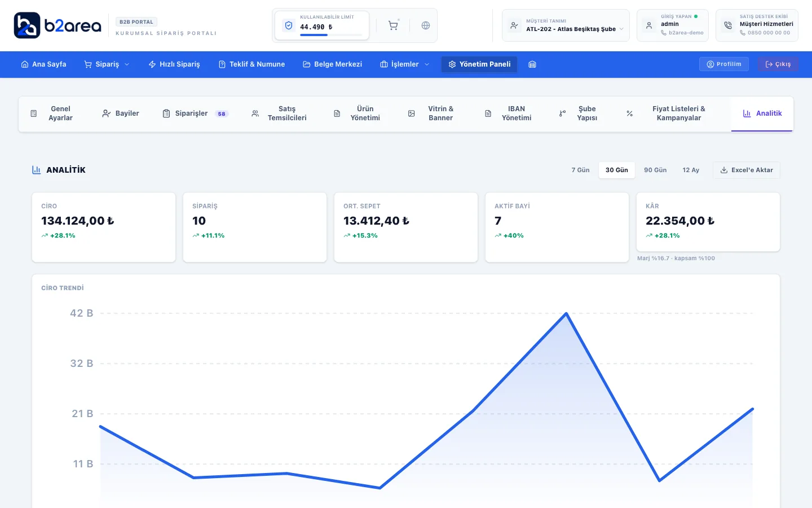Select the 30 Gün range
This screenshot has width=812, height=508.
(617, 170)
